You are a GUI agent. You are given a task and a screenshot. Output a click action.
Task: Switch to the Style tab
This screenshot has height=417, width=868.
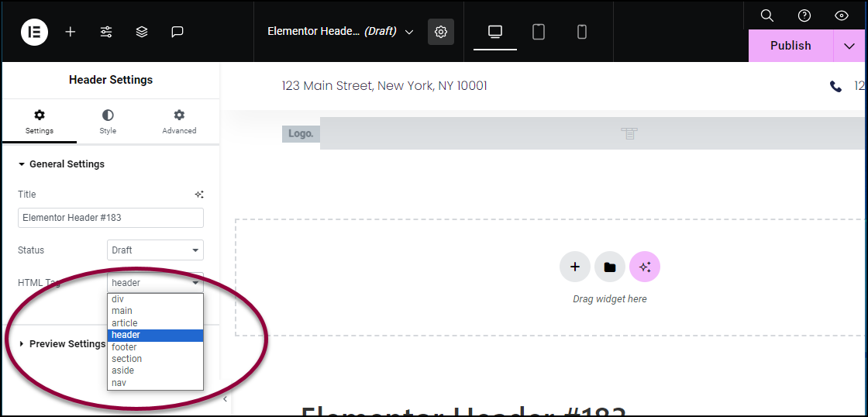tap(108, 122)
